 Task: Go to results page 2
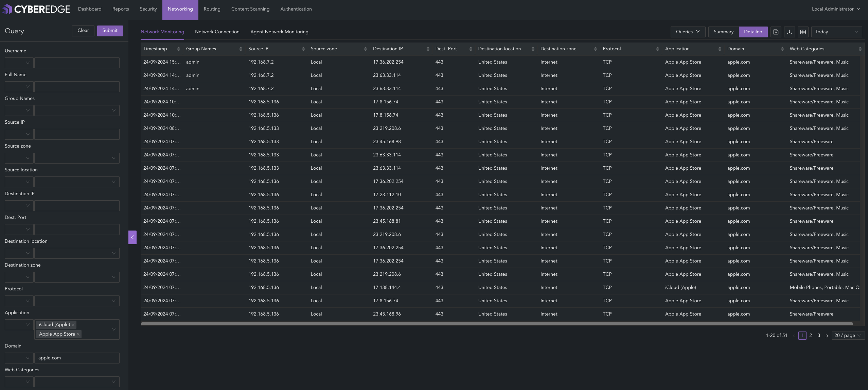click(811, 336)
